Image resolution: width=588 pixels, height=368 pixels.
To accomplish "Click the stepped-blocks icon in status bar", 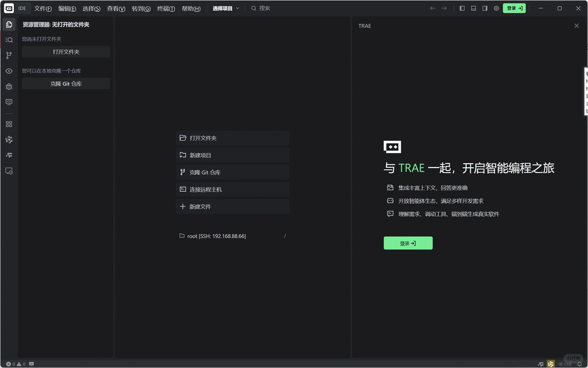I will coord(541,364).
